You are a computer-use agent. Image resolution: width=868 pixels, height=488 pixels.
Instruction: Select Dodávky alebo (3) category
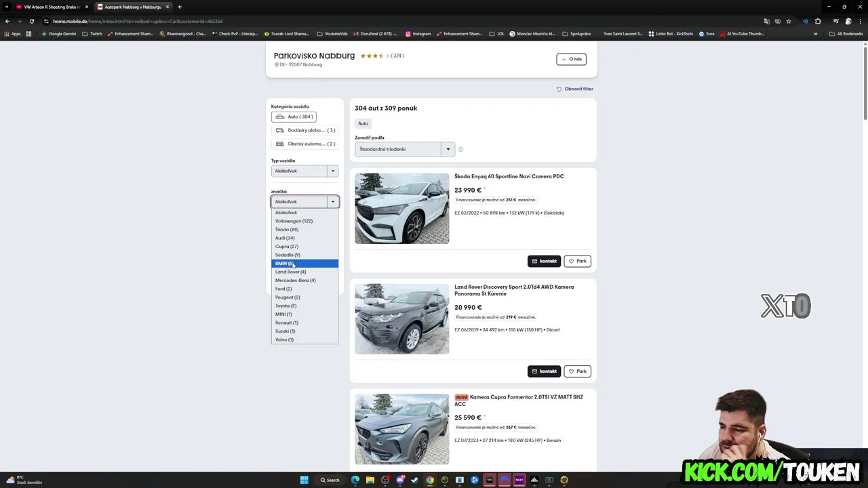[x=304, y=130]
